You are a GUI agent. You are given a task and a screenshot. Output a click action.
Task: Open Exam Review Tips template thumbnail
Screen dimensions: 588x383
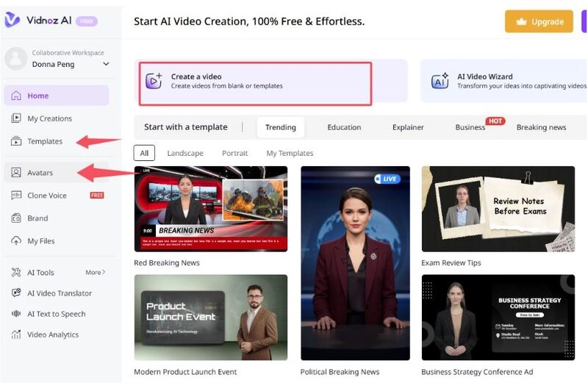(498, 209)
